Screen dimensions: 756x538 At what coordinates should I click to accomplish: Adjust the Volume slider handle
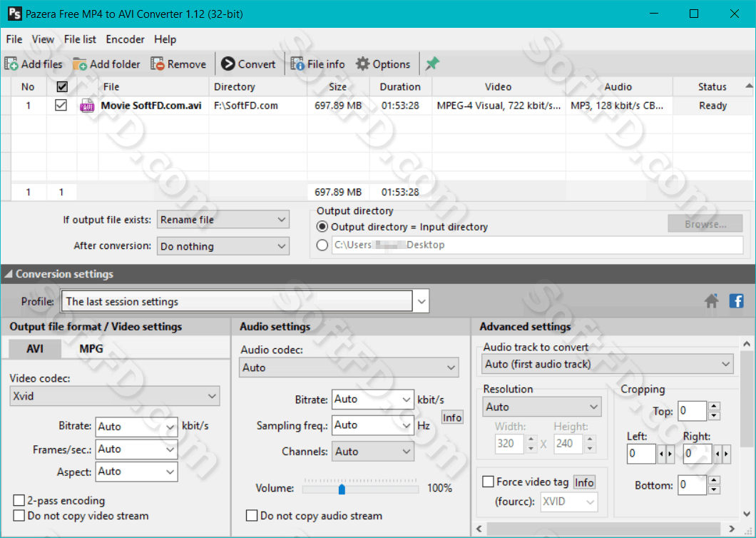[342, 489]
